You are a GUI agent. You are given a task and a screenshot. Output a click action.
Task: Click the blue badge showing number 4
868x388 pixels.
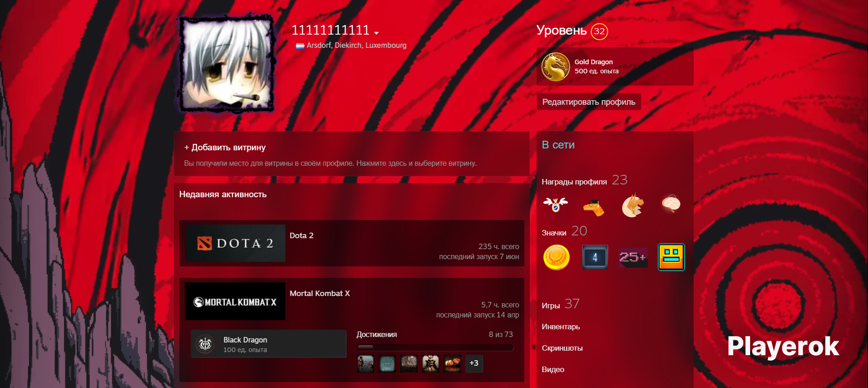[x=595, y=257]
